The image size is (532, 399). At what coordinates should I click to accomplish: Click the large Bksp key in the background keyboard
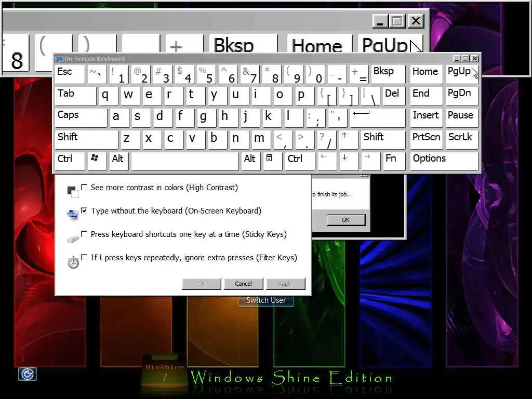pos(243,44)
